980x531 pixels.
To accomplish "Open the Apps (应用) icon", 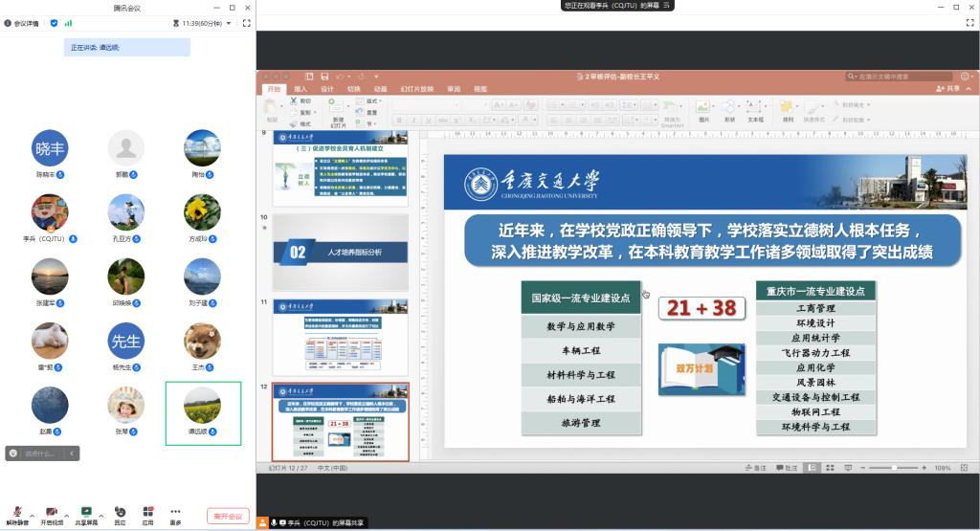I will coord(147,512).
